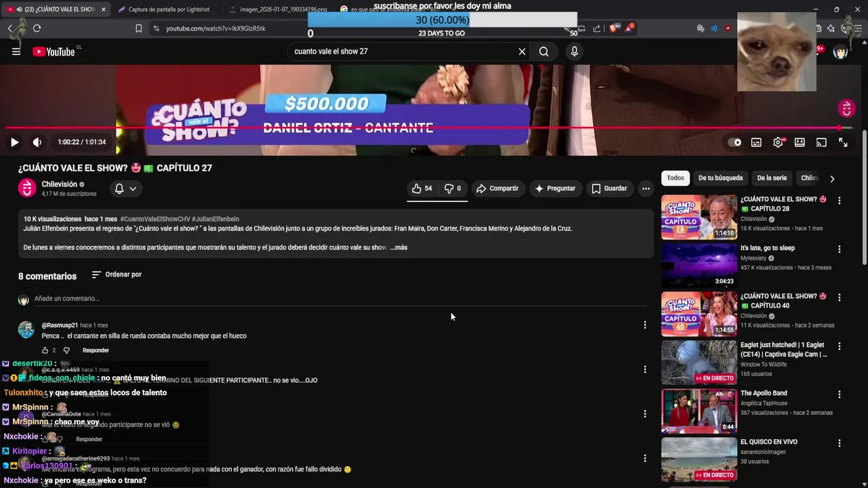Go to YouTube home via logo
Viewport: 868px width, 488px height.
tap(53, 52)
